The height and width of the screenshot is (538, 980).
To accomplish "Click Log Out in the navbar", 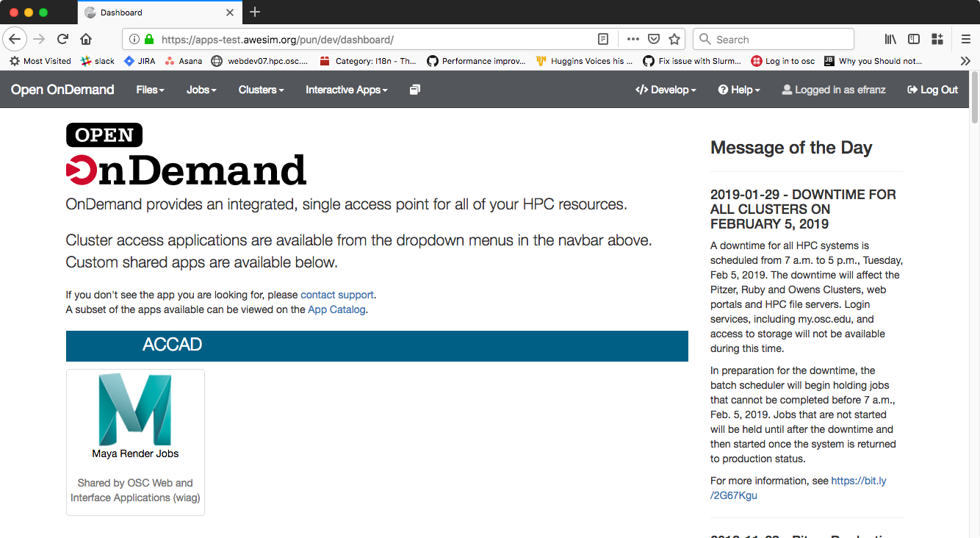I will point(932,89).
